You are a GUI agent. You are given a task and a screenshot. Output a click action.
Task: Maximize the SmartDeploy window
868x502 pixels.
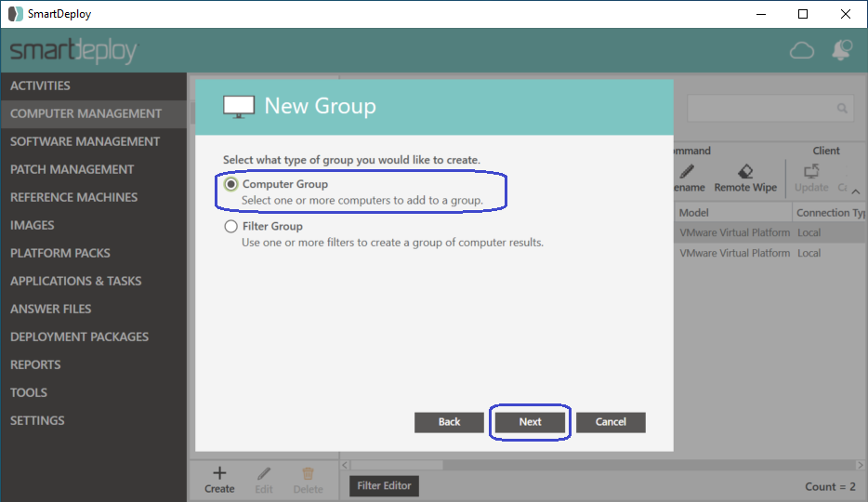pos(803,14)
